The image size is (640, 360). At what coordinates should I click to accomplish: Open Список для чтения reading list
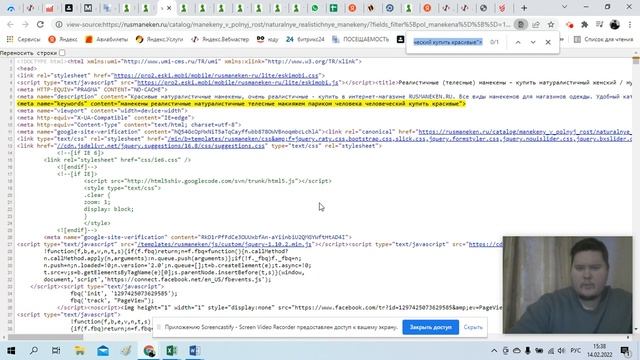603,39
